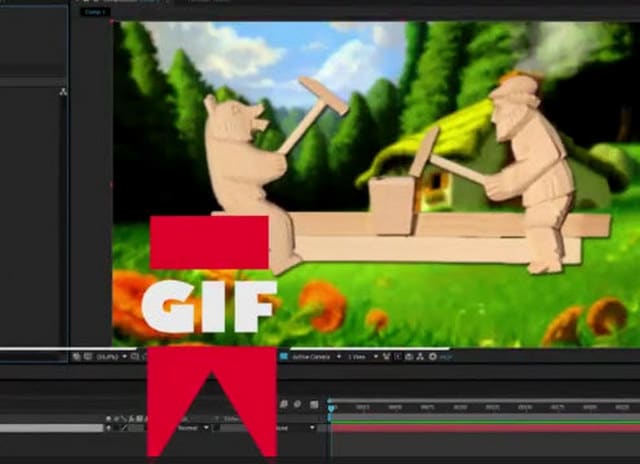Click the graph editor icon beside the timeline ruler

pos(314,404)
